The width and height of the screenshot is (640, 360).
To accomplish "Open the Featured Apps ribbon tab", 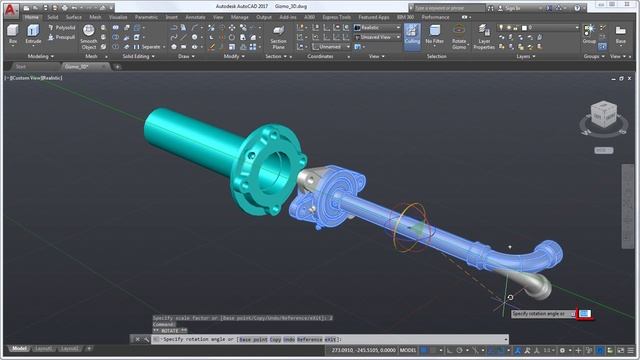I will point(374,17).
